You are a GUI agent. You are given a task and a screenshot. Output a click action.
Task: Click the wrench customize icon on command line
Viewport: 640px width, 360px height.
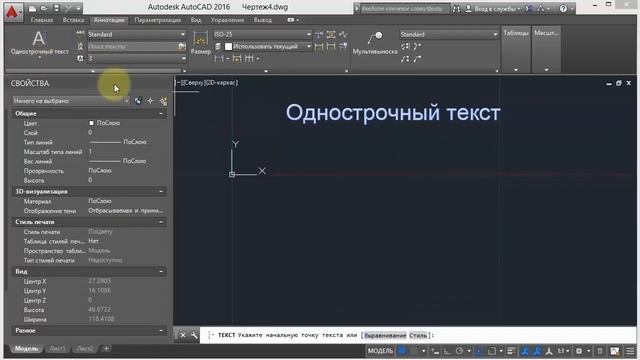194,335
